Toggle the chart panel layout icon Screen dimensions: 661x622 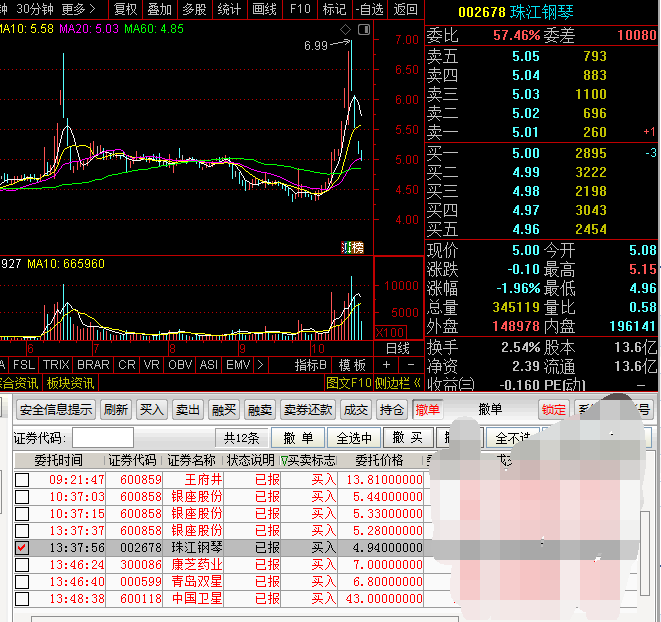(364, 30)
